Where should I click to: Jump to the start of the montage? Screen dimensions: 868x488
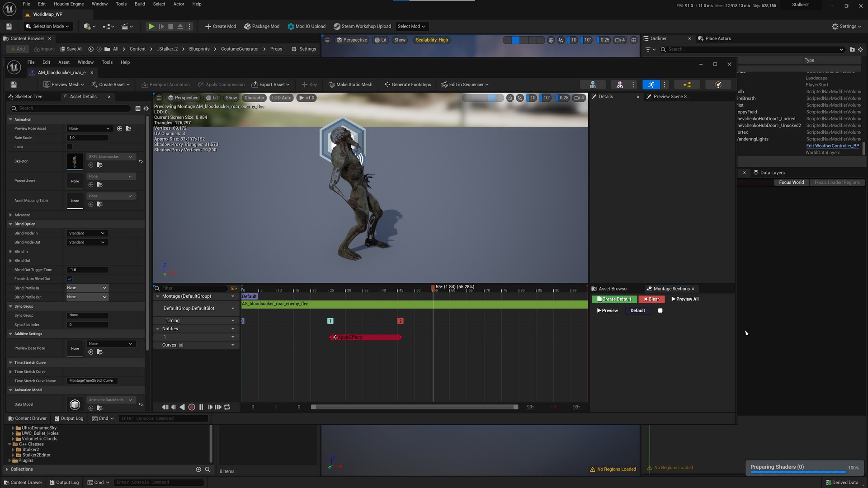[165, 407]
